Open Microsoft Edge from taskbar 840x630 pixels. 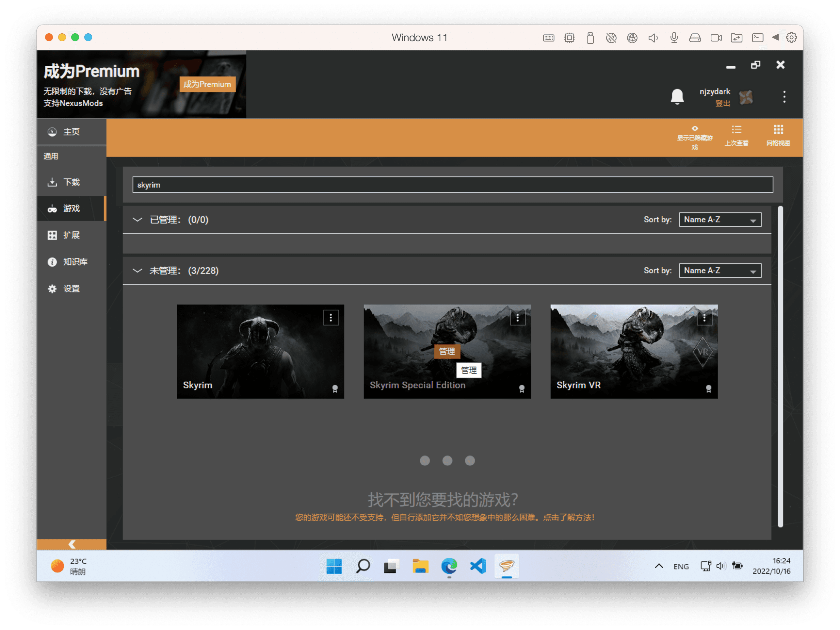[x=449, y=566]
